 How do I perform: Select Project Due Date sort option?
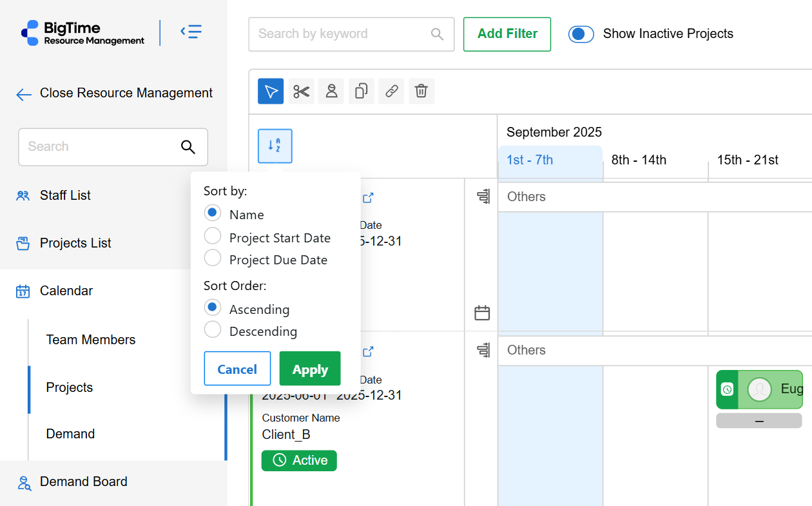click(x=213, y=258)
